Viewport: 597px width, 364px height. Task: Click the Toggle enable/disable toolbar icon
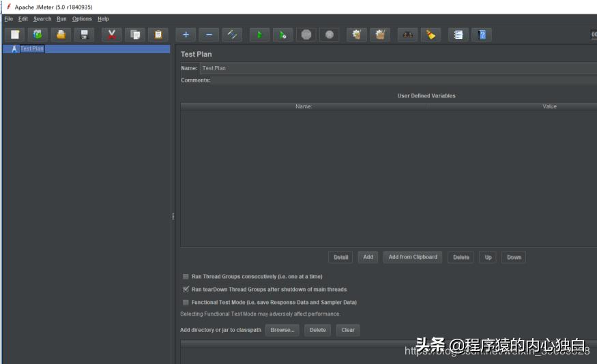pyautogui.click(x=232, y=35)
